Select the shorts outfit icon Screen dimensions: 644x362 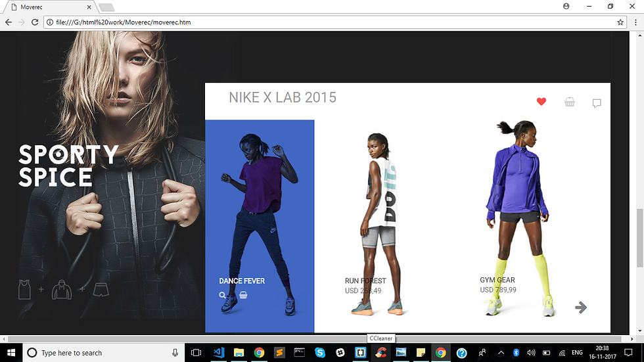click(x=101, y=289)
